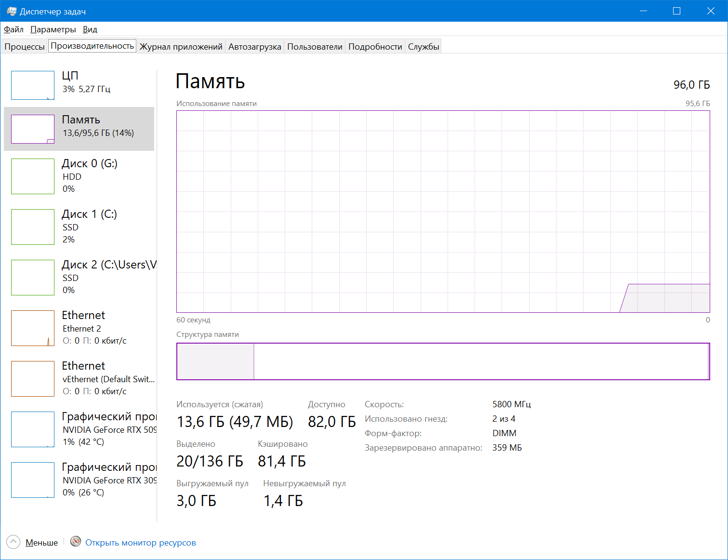This screenshot has width=728, height=560.
Task: Select the vEthernet Default Switch graph
Action: click(x=33, y=379)
